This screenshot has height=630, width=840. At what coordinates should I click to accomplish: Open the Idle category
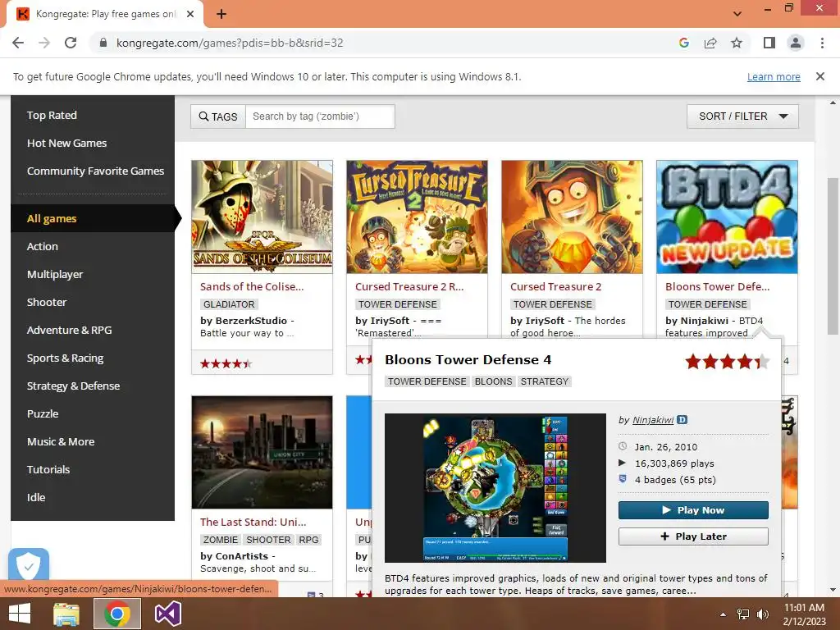coord(36,497)
